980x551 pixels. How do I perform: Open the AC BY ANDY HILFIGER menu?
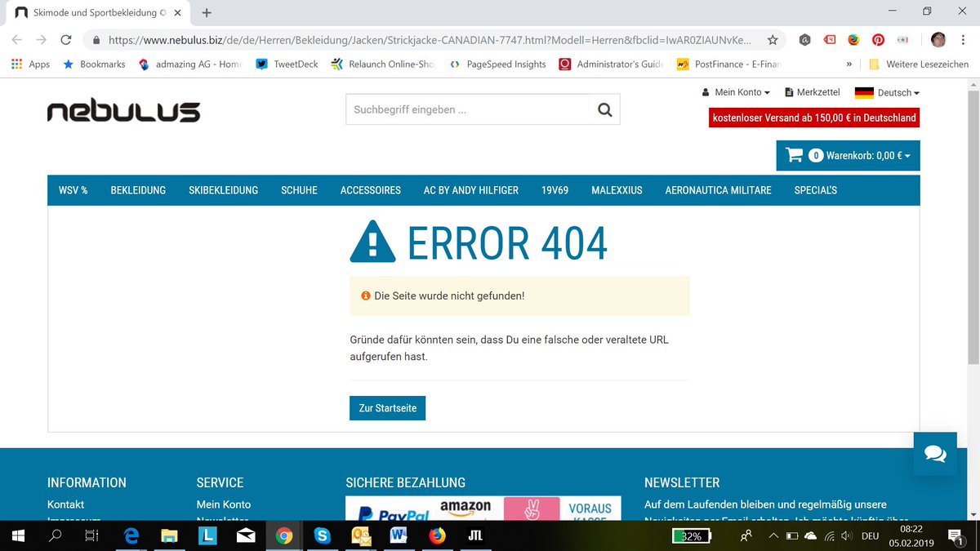470,190
